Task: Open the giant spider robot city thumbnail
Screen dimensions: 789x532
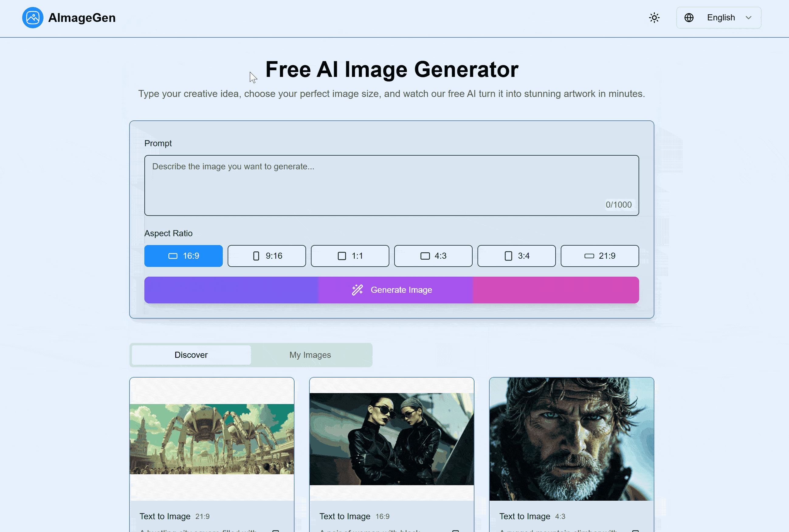Action: [x=212, y=438]
